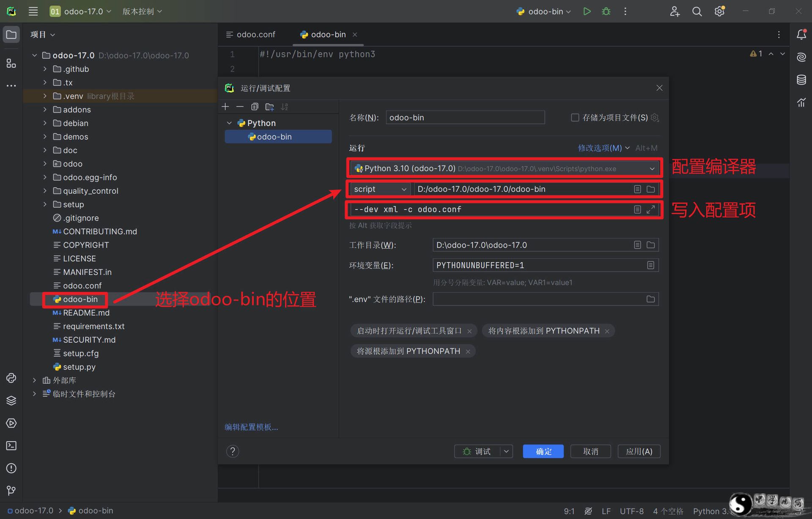Viewport: 812px width, 519px height.
Task: Open the toolbar more actions kebab menu
Action: click(625, 11)
